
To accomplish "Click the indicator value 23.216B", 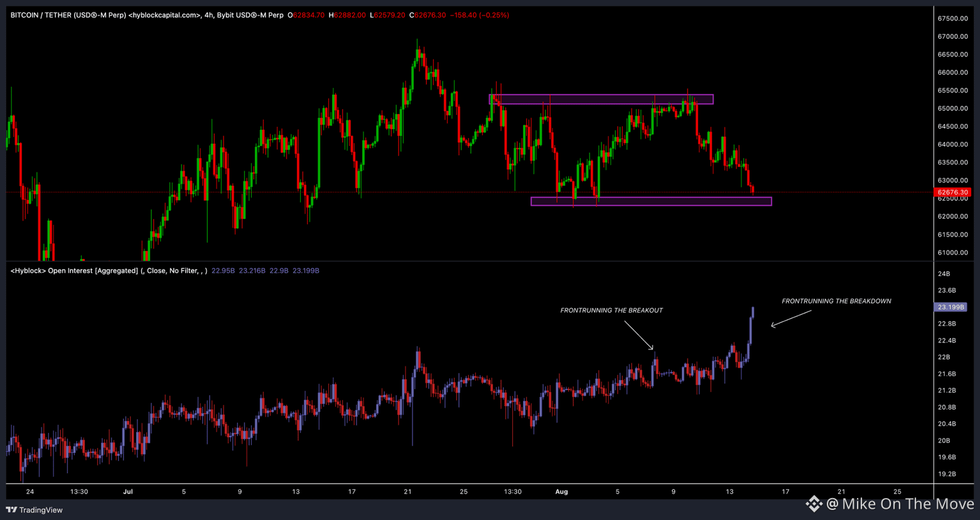I will point(252,271).
